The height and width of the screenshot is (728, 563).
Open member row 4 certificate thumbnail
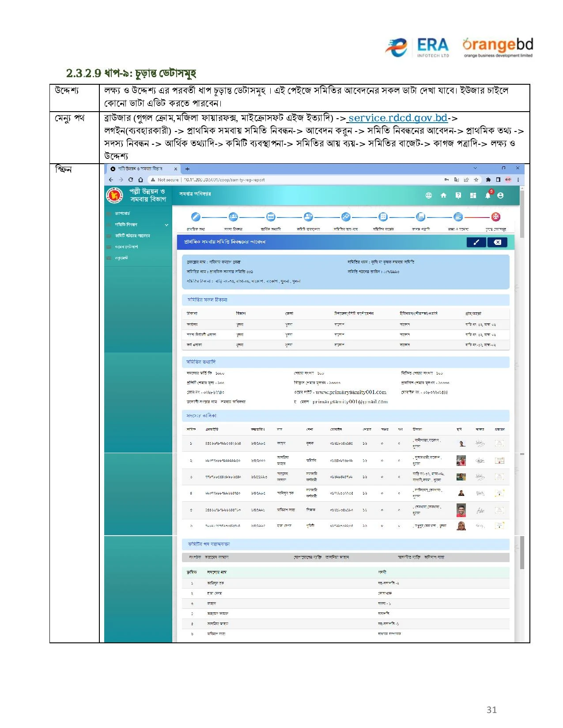point(499,493)
